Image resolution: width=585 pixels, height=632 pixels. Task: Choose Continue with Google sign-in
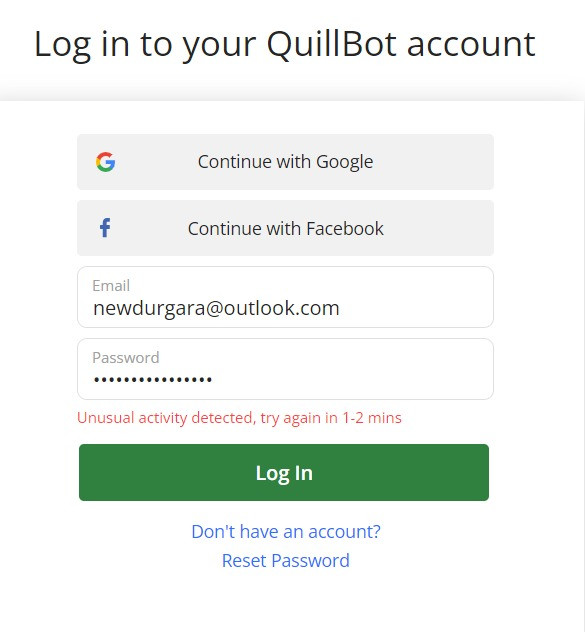(285, 162)
